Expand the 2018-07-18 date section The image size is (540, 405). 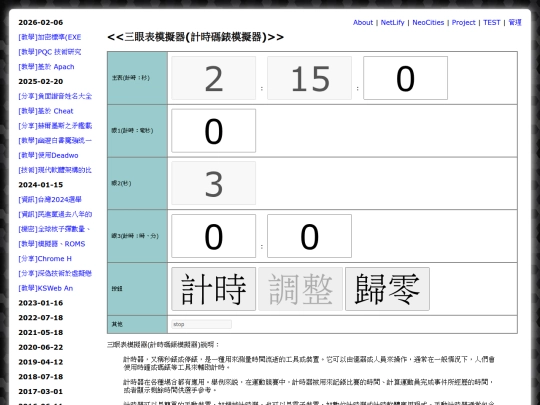tap(41, 377)
